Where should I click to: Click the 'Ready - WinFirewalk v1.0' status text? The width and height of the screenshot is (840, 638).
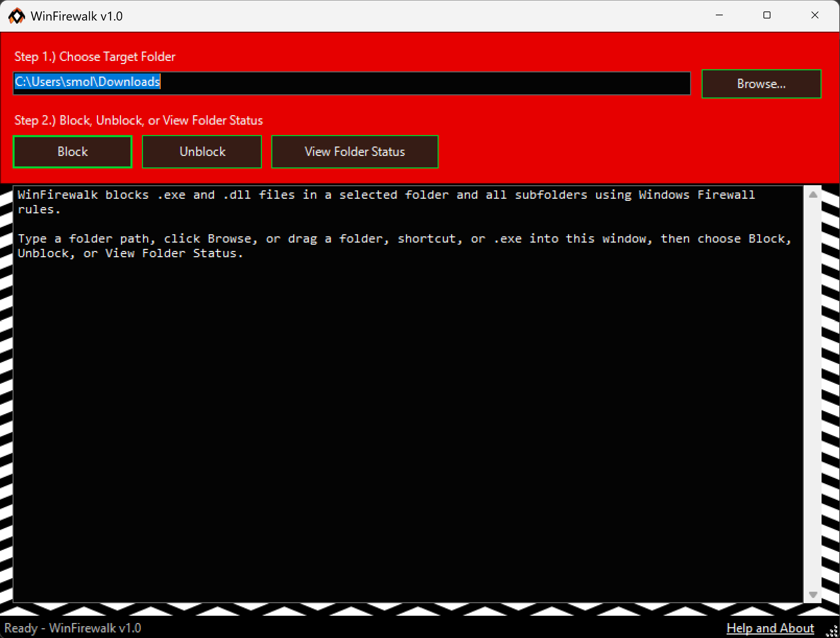73,628
